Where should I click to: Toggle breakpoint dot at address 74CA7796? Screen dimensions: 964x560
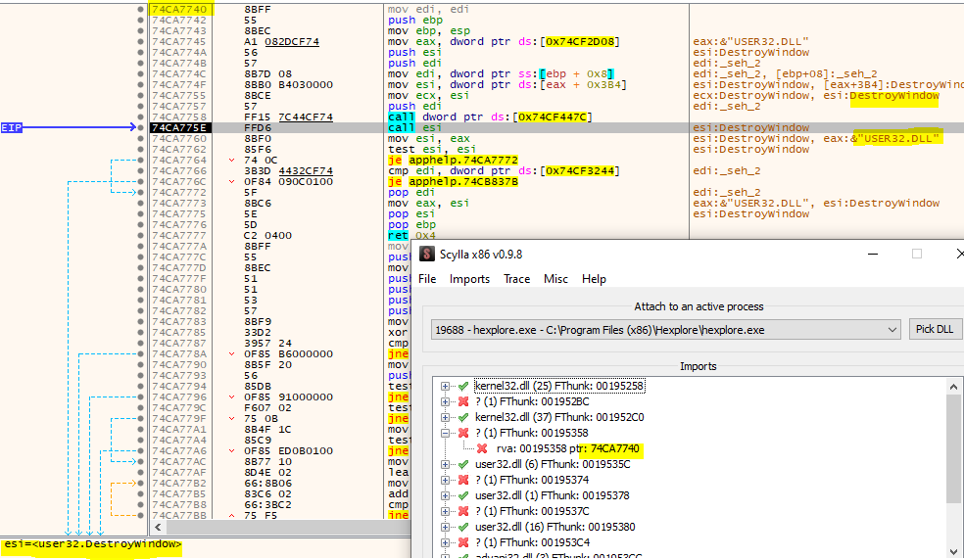coord(141,397)
